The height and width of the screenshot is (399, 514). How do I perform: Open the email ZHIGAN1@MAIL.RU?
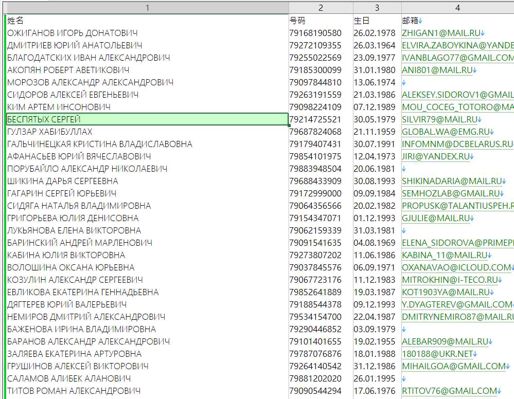[441, 33]
